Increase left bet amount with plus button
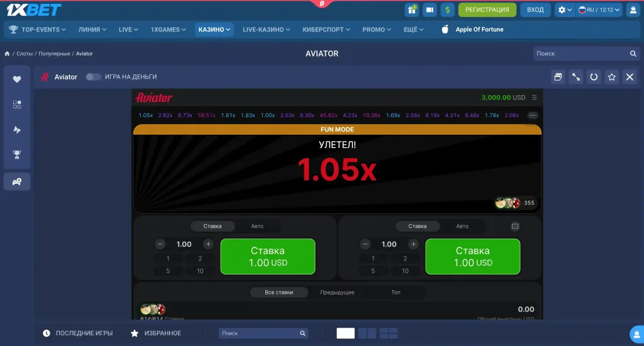The image size is (644, 346). click(208, 244)
